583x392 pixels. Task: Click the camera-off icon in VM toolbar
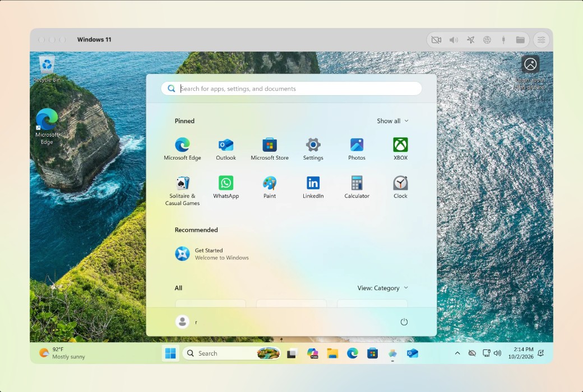coord(436,40)
